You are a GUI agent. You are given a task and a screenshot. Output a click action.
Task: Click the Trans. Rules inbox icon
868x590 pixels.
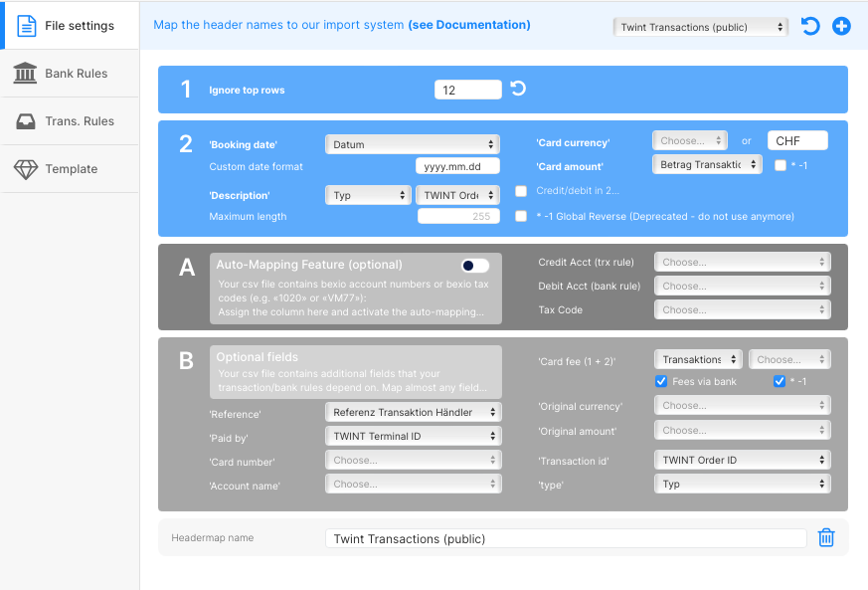26,121
